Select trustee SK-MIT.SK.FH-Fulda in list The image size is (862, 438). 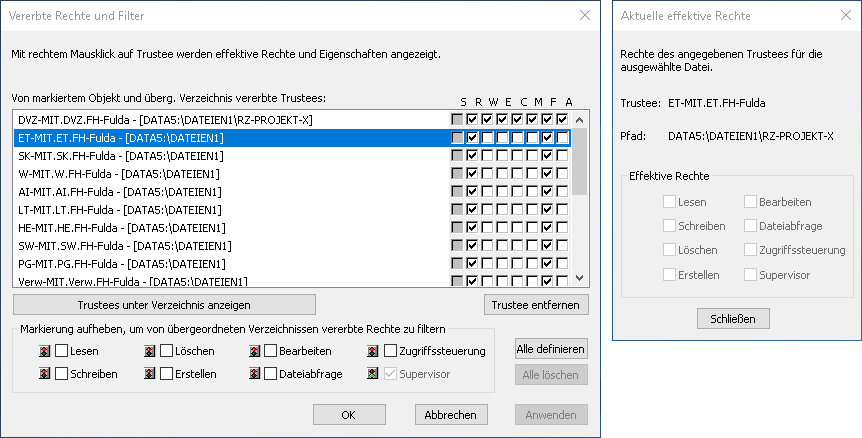pyautogui.click(x=118, y=156)
